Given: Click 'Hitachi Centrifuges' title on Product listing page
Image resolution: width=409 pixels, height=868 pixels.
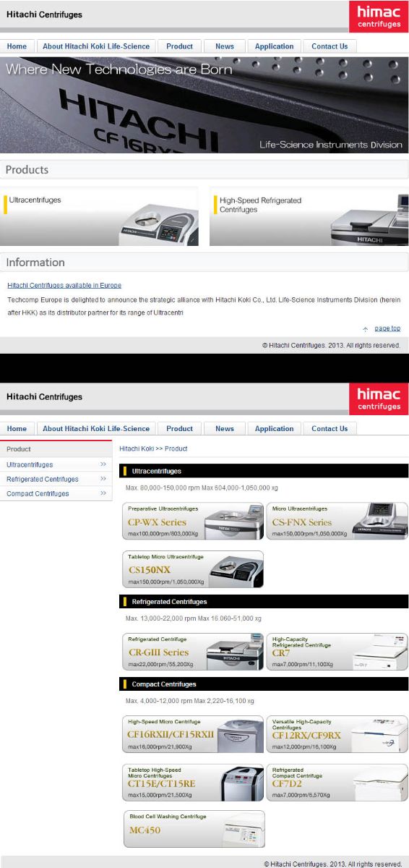Looking at the screenshot, I should [44, 396].
